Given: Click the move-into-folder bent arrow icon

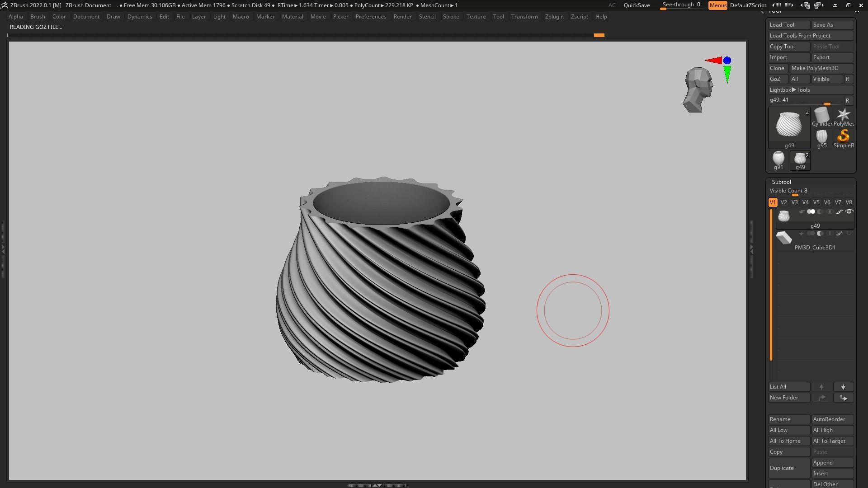Looking at the screenshot, I should click(843, 398).
